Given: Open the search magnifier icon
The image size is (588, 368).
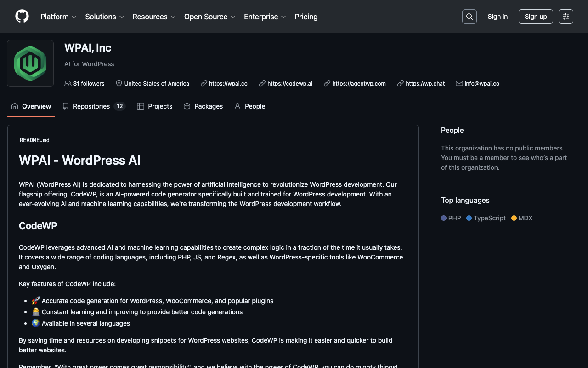Looking at the screenshot, I should pyautogui.click(x=469, y=17).
